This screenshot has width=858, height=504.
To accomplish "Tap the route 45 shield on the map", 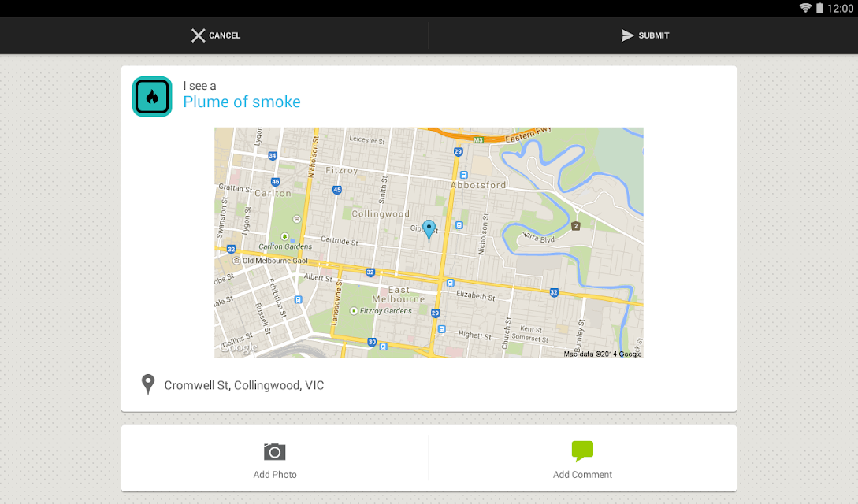I will click(x=337, y=190).
